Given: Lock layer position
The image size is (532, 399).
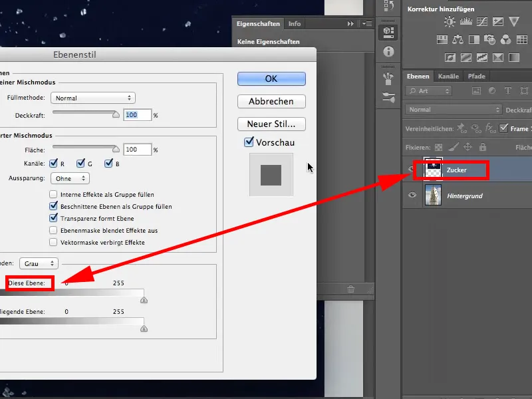Looking at the screenshot, I should coord(468,147).
